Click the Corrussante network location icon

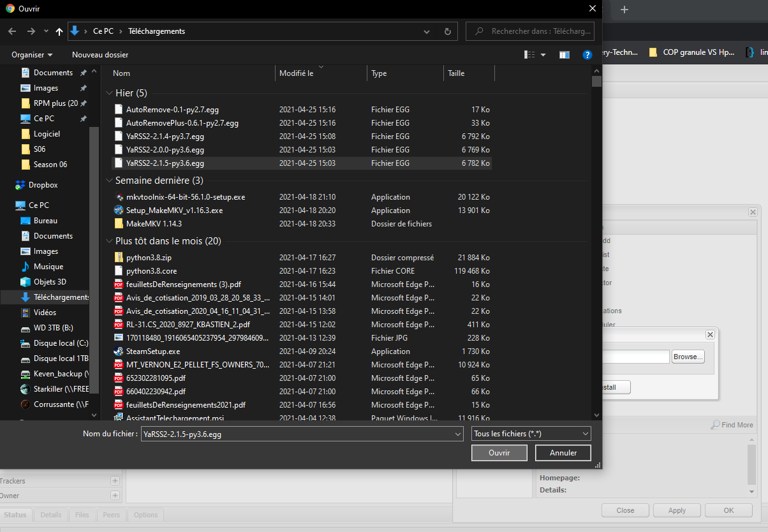pyautogui.click(x=26, y=404)
